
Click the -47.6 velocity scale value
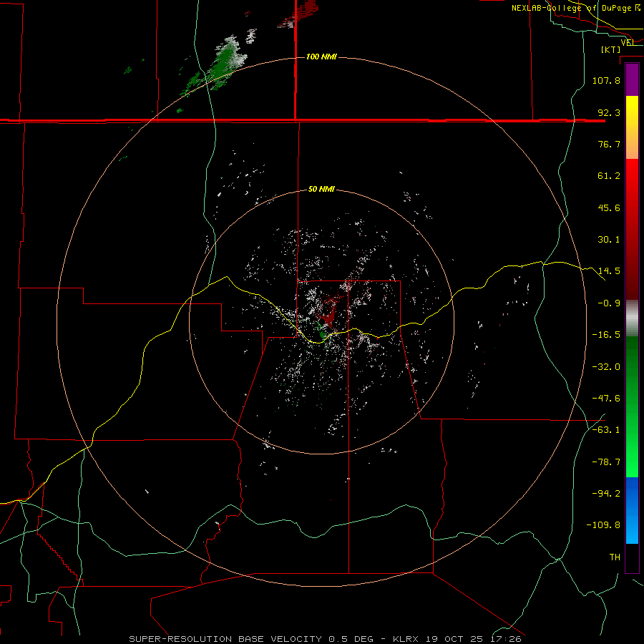click(606, 399)
